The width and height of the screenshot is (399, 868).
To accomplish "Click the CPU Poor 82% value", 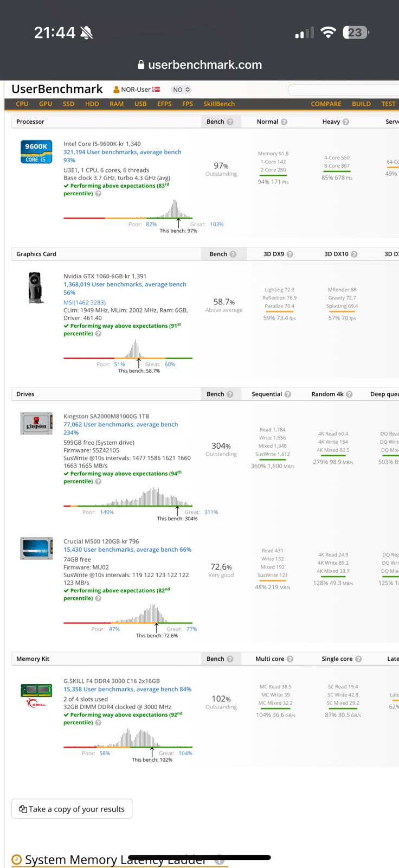I will tap(151, 224).
